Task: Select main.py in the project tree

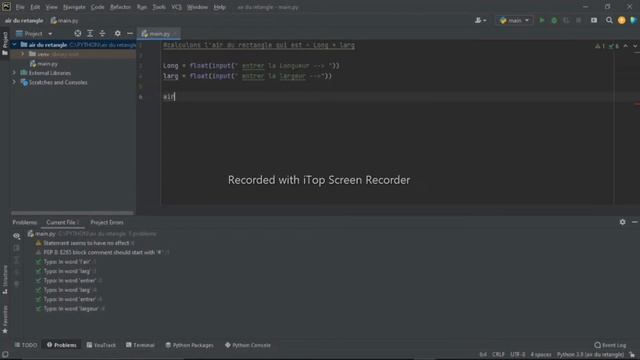Action: click(x=44, y=64)
